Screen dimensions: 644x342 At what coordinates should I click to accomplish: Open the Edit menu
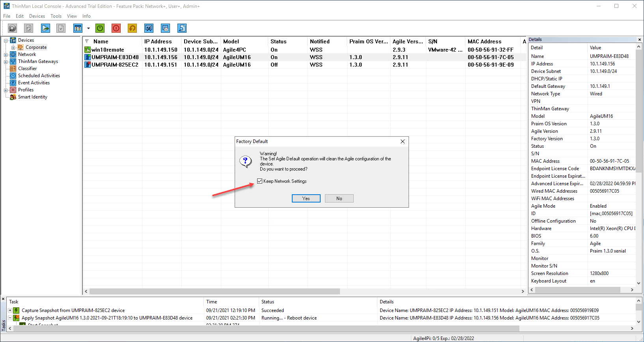[x=20, y=16]
